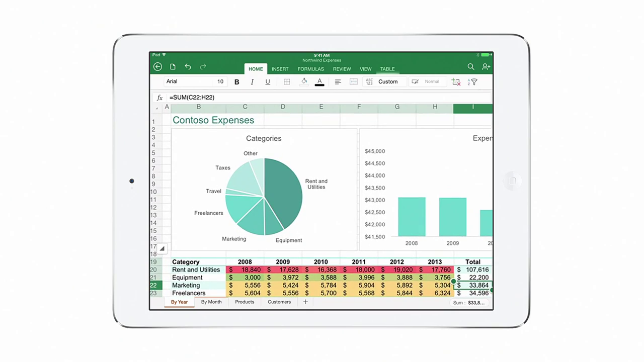Select the Categories pie chart
This screenshot has height=362, width=644.
point(264,190)
